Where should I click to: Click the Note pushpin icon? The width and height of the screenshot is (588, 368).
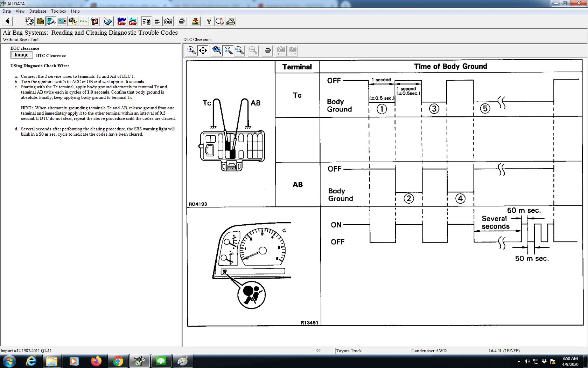point(195,21)
